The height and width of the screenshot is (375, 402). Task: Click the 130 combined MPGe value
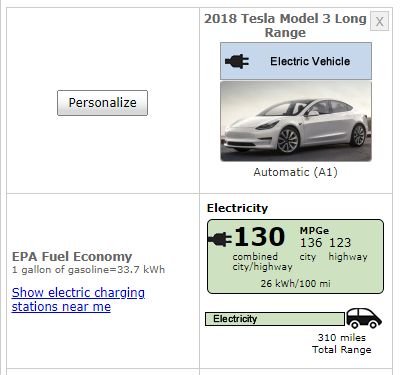[260, 237]
